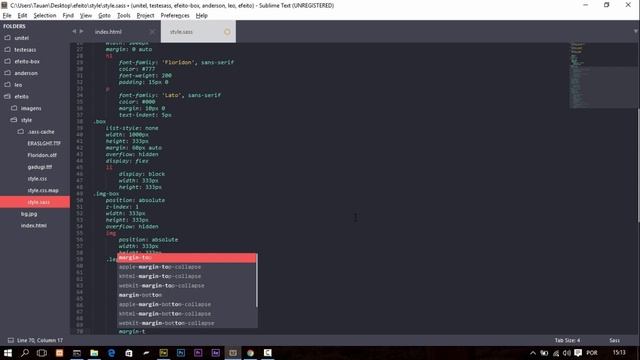Open Microsoft Store from taskbar
This screenshot has width=640, height=360.
tap(129, 353)
